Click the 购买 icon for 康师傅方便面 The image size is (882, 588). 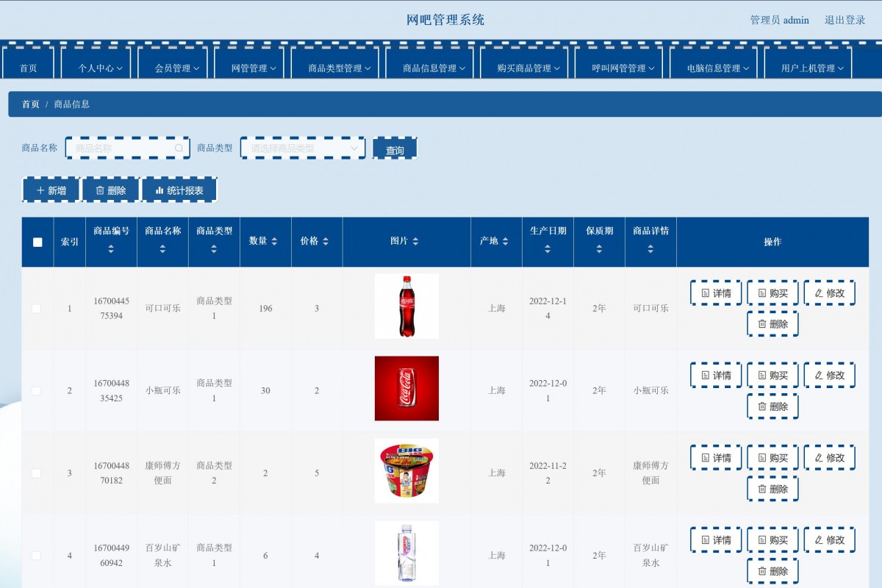click(x=762, y=457)
